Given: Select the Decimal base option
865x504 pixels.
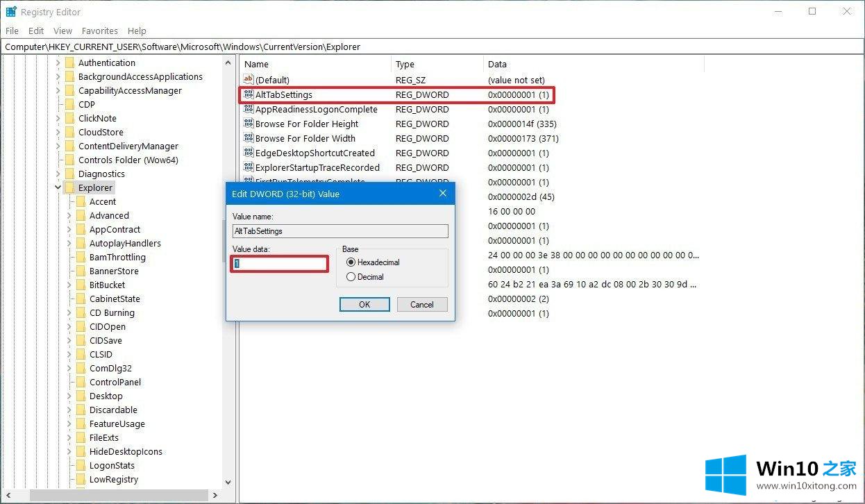Looking at the screenshot, I should point(365,276).
